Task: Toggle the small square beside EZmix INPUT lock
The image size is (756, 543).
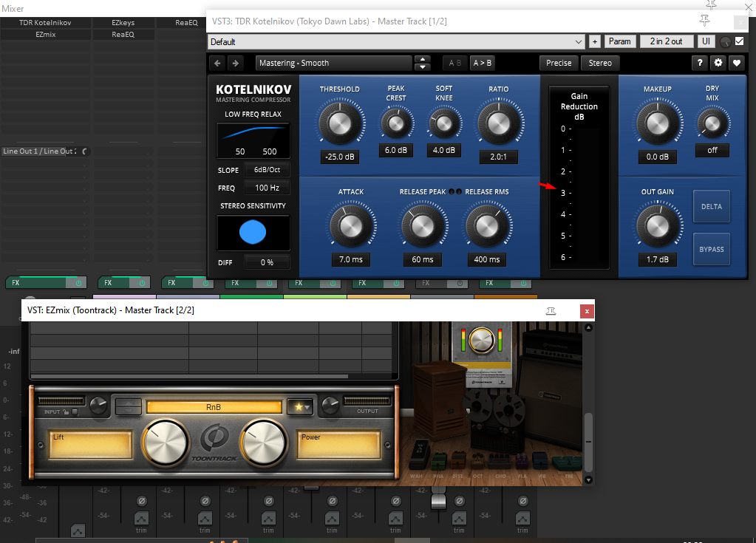Action: click(x=75, y=412)
